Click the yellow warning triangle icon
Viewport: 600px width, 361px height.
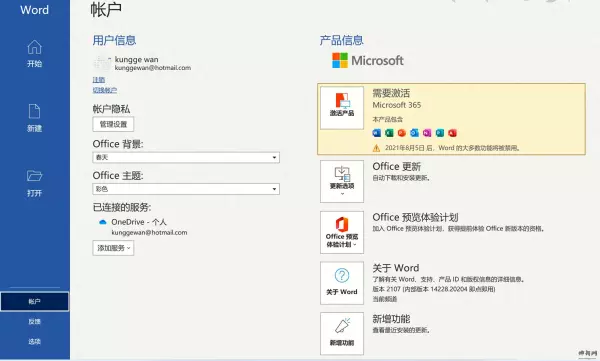[377, 148]
